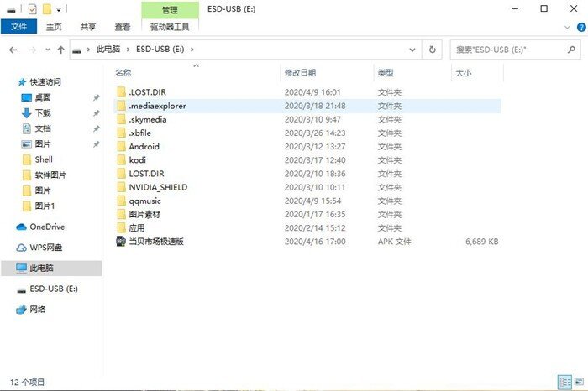Open the 共享 ribbon tab
The width and height of the screenshot is (588, 391).
coord(88,27)
